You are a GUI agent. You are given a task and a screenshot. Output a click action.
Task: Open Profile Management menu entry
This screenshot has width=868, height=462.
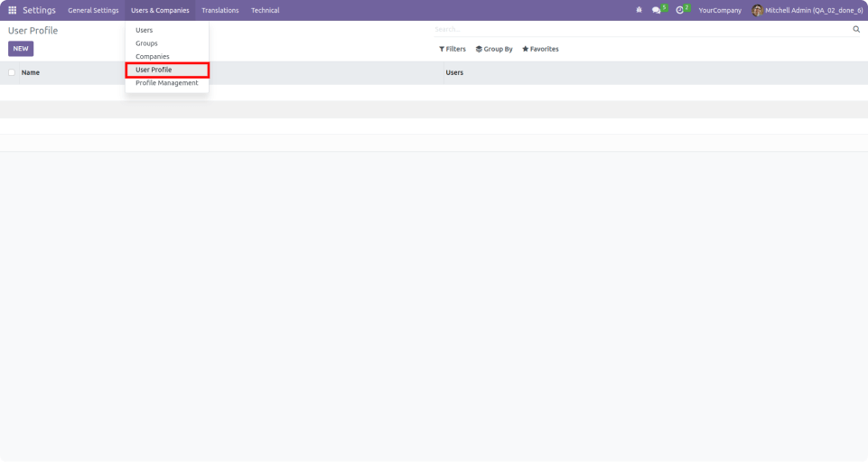click(x=166, y=83)
